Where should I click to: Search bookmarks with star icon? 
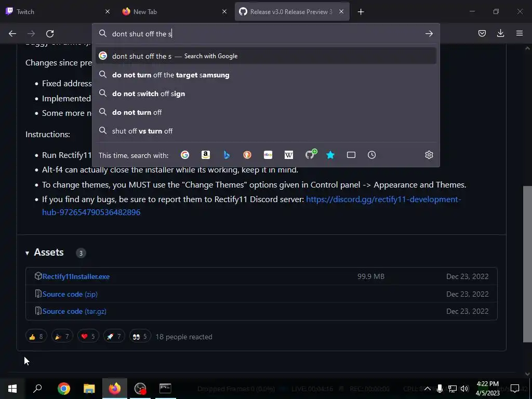(x=330, y=155)
